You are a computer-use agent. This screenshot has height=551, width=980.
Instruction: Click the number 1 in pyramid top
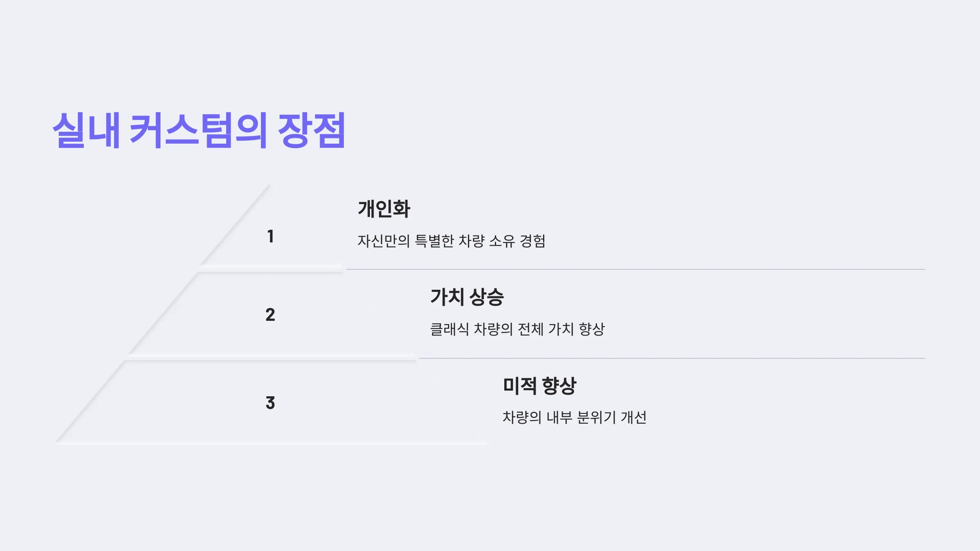(x=270, y=236)
